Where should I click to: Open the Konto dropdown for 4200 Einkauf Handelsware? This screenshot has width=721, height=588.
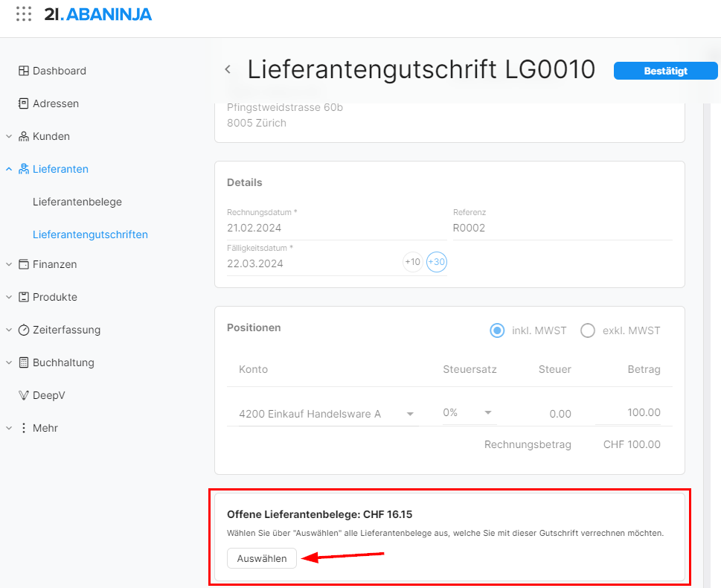(x=410, y=414)
